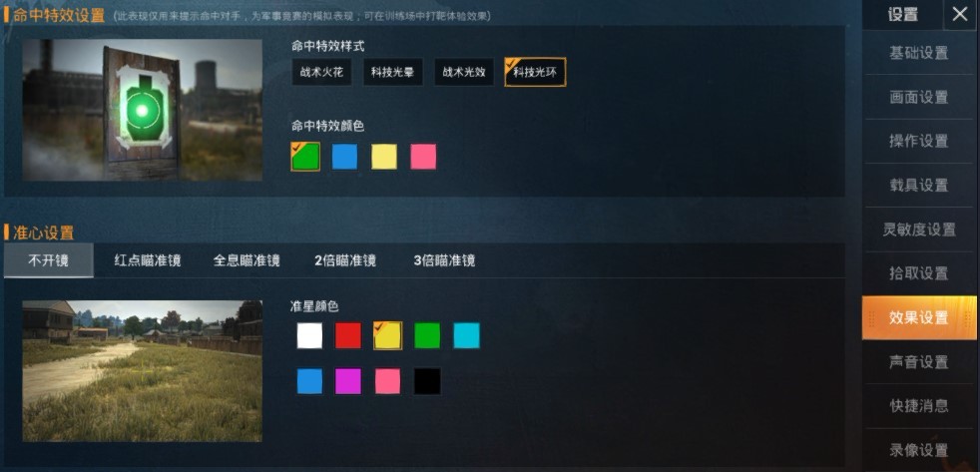Choose black crosshair color

[427, 381]
